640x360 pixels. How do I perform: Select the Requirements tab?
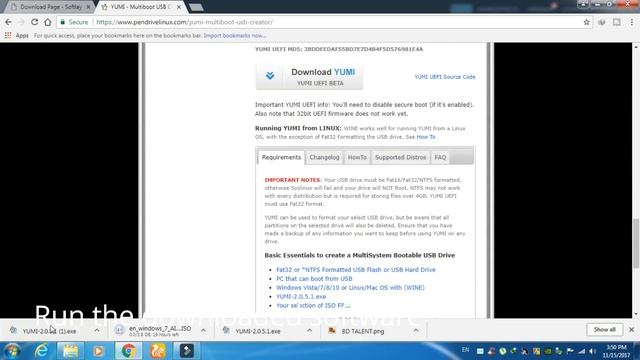pyautogui.click(x=281, y=157)
